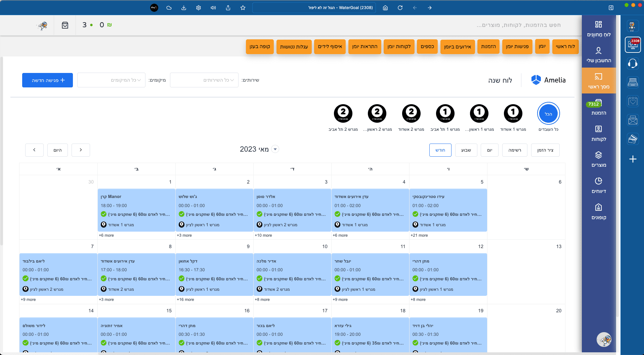The width and height of the screenshot is (644, 355).
Task: Filter by employee מגרש 1 אשדוד
Action: pyautogui.click(x=513, y=114)
